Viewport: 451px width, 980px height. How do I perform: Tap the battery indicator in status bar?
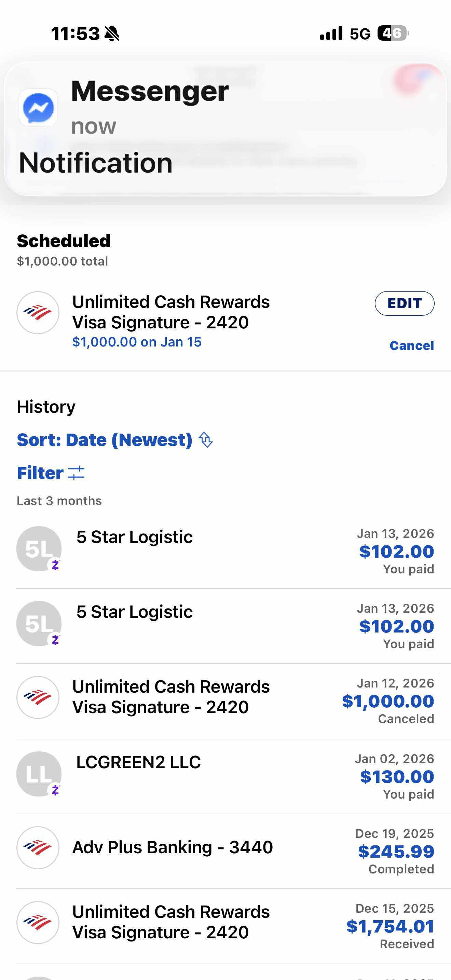click(393, 33)
